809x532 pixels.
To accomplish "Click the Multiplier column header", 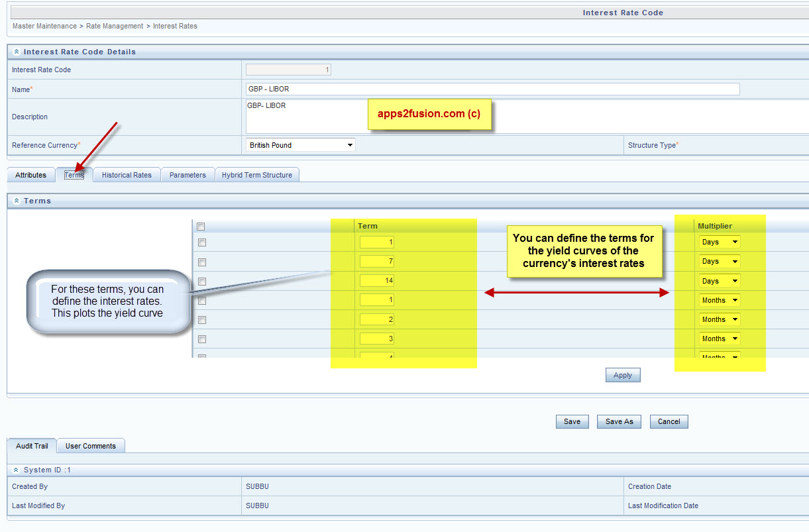I will point(715,226).
